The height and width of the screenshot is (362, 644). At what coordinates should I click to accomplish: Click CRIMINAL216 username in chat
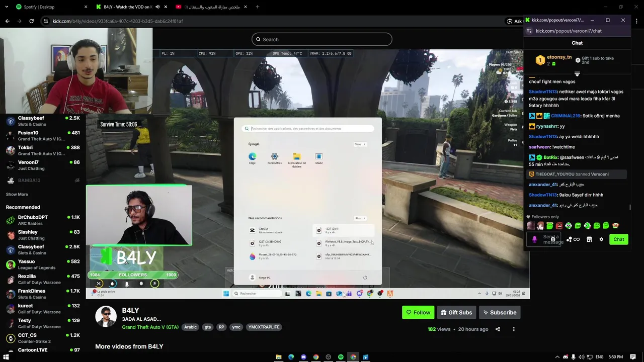tap(565, 116)
